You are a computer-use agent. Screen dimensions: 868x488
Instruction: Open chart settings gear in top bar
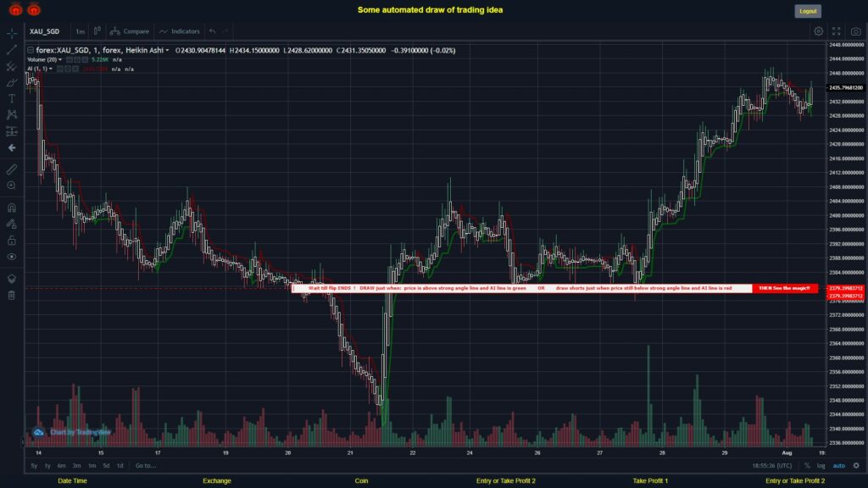pyautogui.click(x=818, y=31)
